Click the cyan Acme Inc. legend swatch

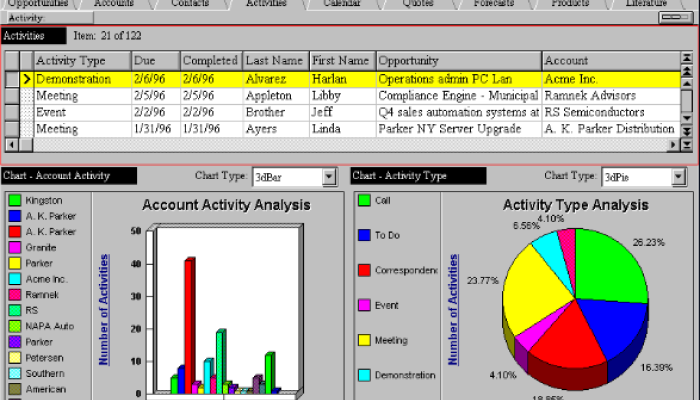pos(15,279)
